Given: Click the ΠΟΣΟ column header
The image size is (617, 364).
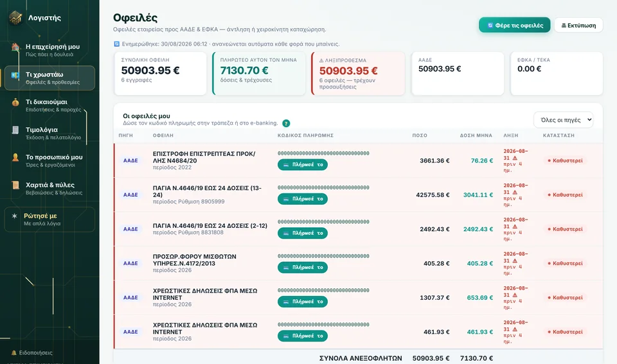Looking at the screenshot, I should 420,135.
